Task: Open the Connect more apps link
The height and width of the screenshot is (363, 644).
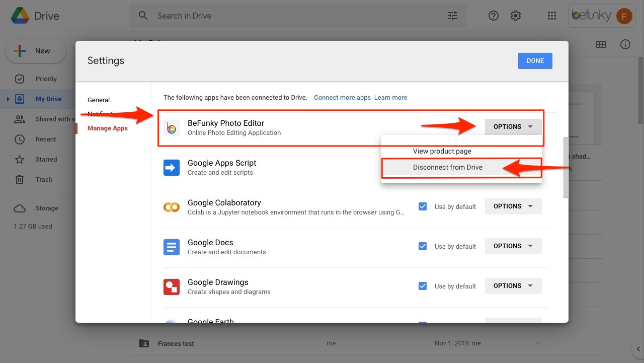Action: coord(342,98)
